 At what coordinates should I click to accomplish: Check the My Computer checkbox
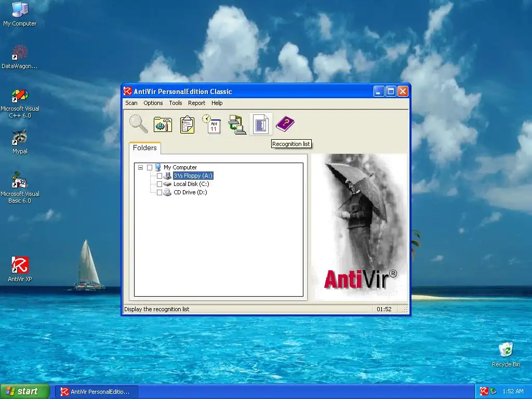pyautogui.click(x=150, y=167)
